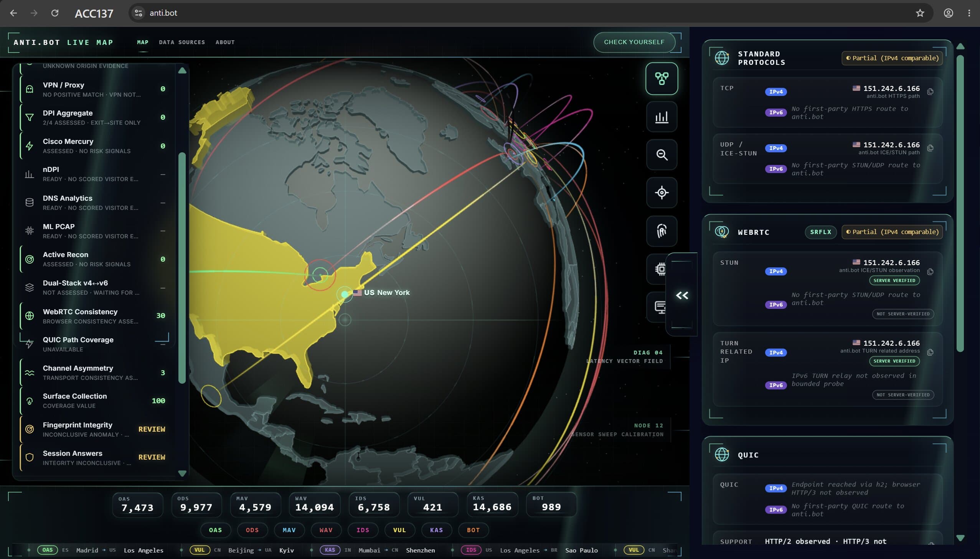This screenshot has height=559, width=980.
Task: Click the ghost icon beside VPN / Proxy
Action: [30, 89]
